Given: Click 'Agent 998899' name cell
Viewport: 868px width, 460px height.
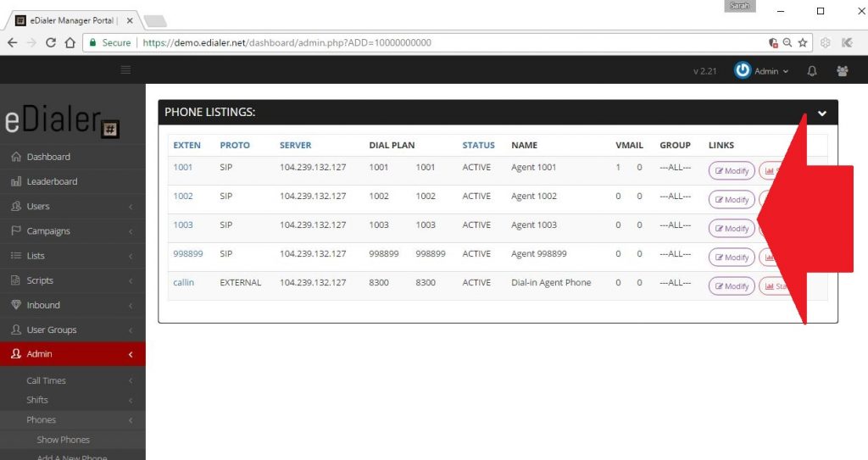Looking at the screenshot, I should pos(538,253).
